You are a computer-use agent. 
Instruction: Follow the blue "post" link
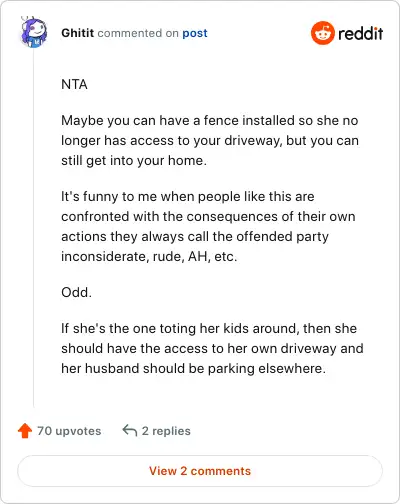(195, 33)
